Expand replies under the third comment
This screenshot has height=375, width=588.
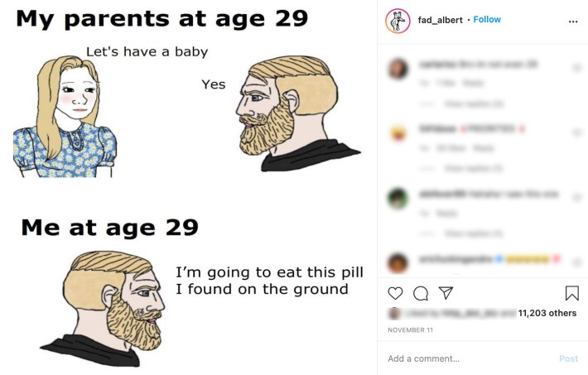tap(474, 233)
